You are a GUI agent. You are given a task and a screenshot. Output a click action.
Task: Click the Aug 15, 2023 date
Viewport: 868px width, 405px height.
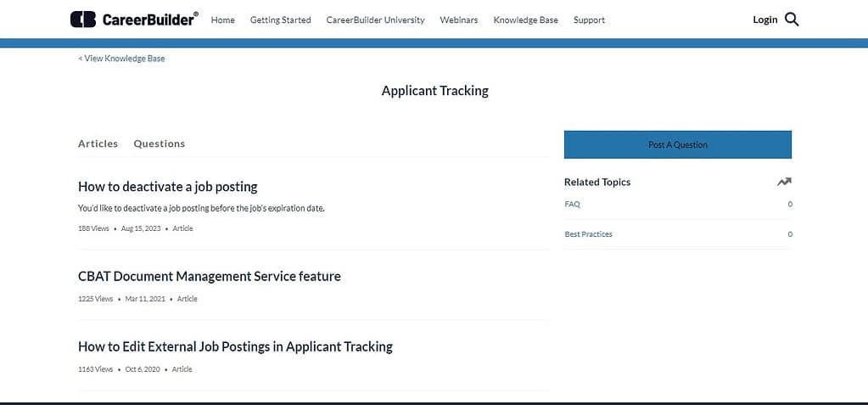(x=141, y=228)
